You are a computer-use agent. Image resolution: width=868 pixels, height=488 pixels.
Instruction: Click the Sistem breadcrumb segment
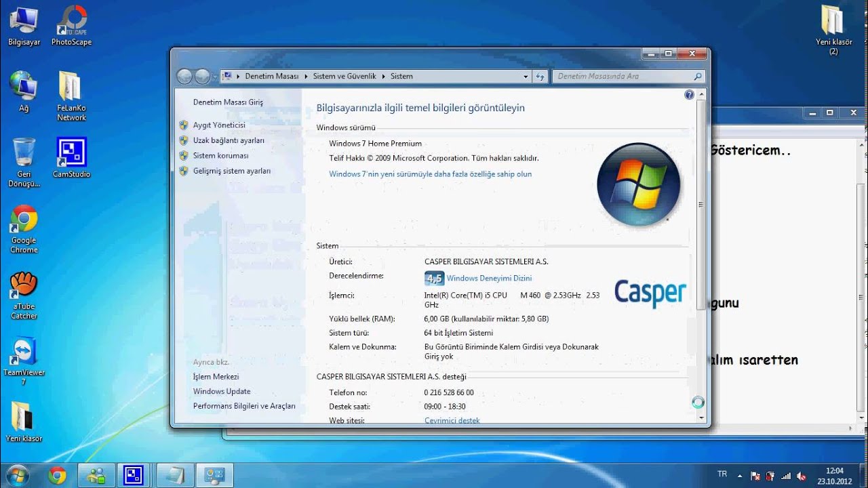tap(401, 77)
